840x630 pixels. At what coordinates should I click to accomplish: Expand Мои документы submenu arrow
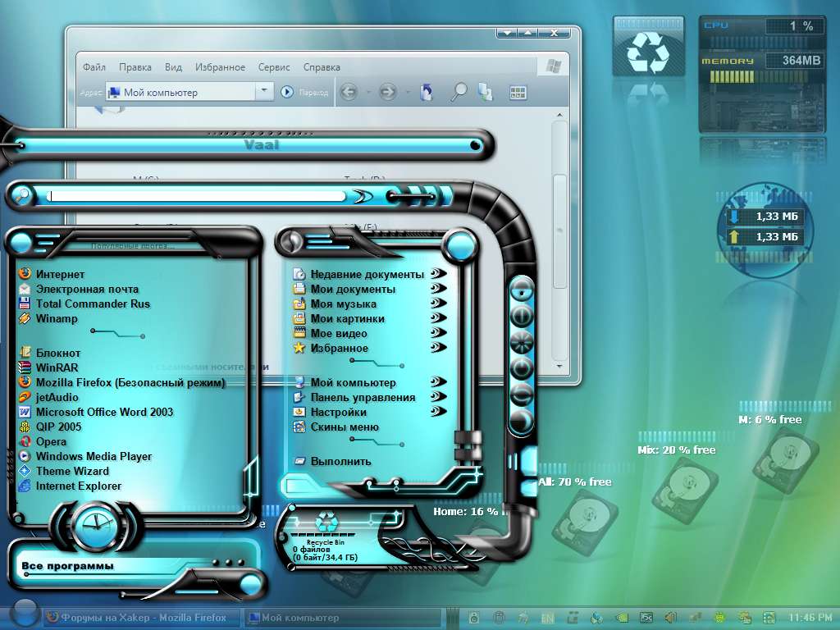pyautogui.click(x=438, y=288)
